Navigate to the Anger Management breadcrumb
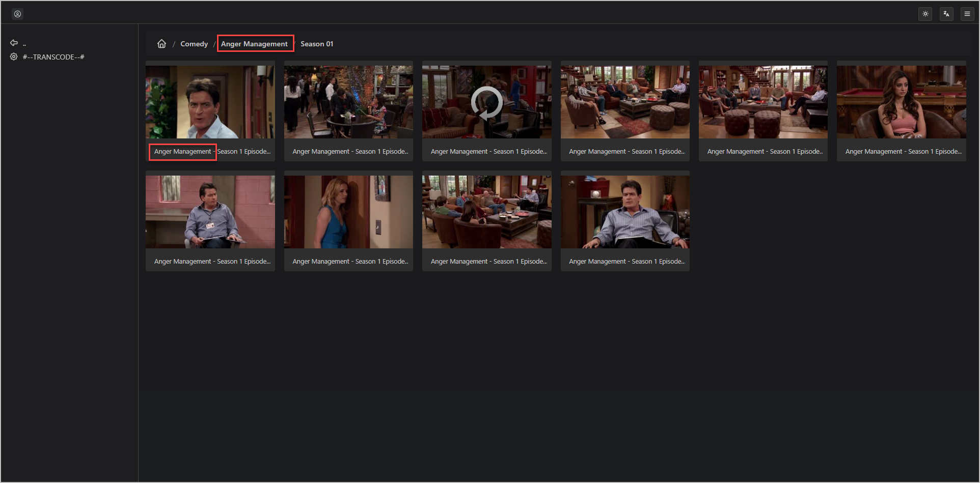The image size is (980, 483). [255, 44]
